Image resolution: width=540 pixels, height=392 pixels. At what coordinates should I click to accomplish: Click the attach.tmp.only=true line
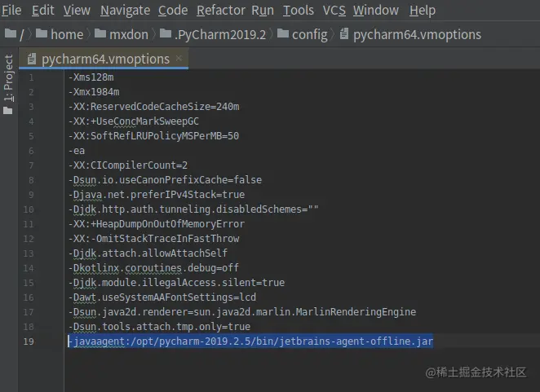(x=159, y=326)
